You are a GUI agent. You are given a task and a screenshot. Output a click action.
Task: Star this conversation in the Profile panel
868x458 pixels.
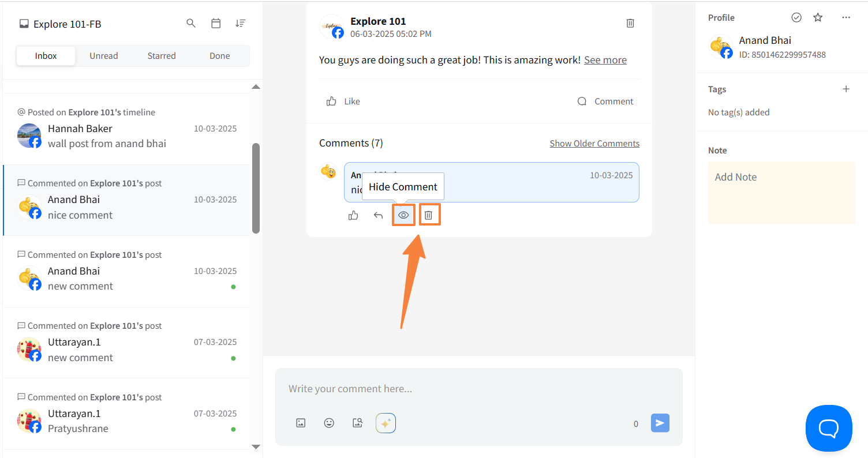point(818,17)
